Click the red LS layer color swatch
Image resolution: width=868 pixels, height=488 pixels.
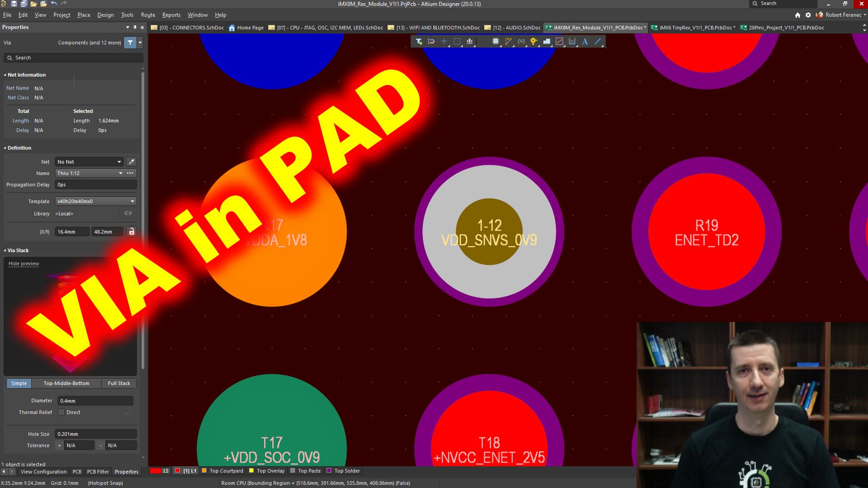[x=155, y=471]
